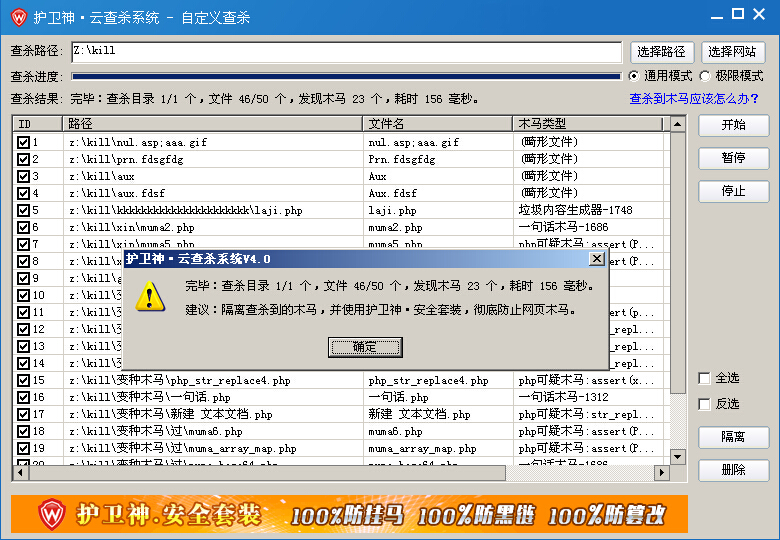Click the 护卫神 shield logo in the title bar

pos(19,17)
